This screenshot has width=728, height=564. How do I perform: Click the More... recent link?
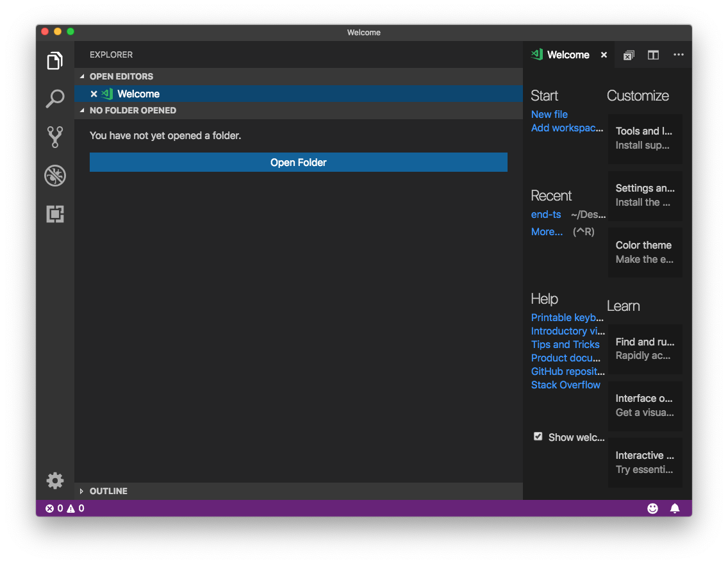pos(547,231)
